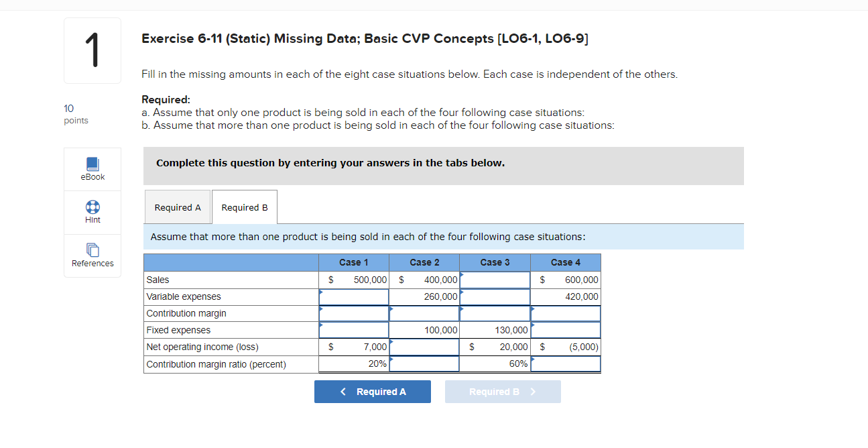868x448 pixels.
Task: Switch to the Required B tab
Action: pos(244,207)
